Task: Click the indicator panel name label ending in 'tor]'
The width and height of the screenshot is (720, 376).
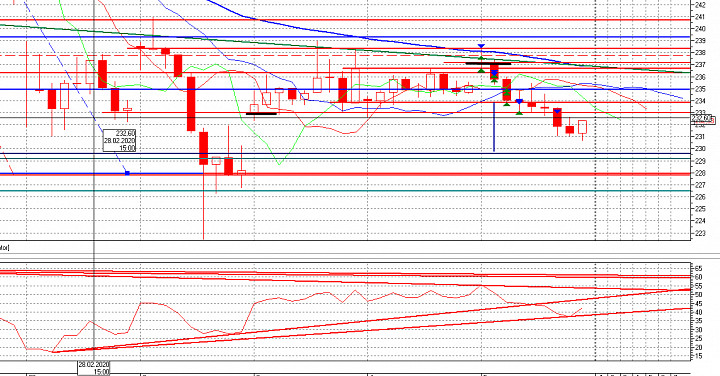Action: tap(5, 248)
